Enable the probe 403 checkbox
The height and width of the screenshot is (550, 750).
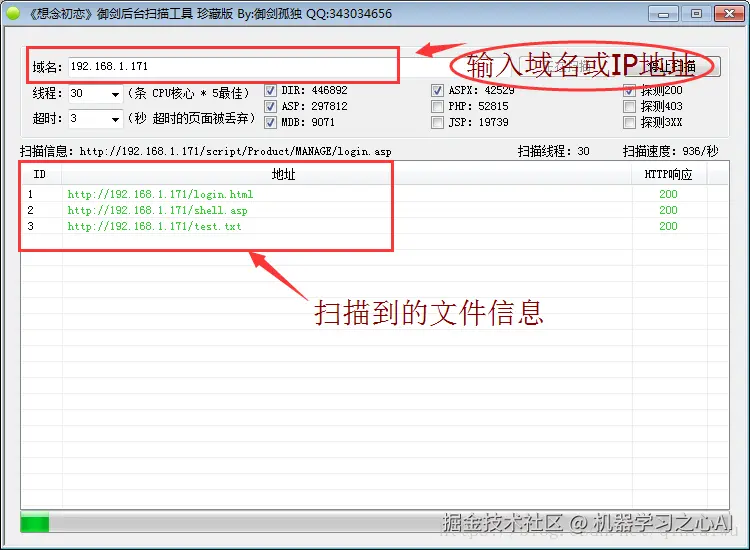tap(629, 106)
